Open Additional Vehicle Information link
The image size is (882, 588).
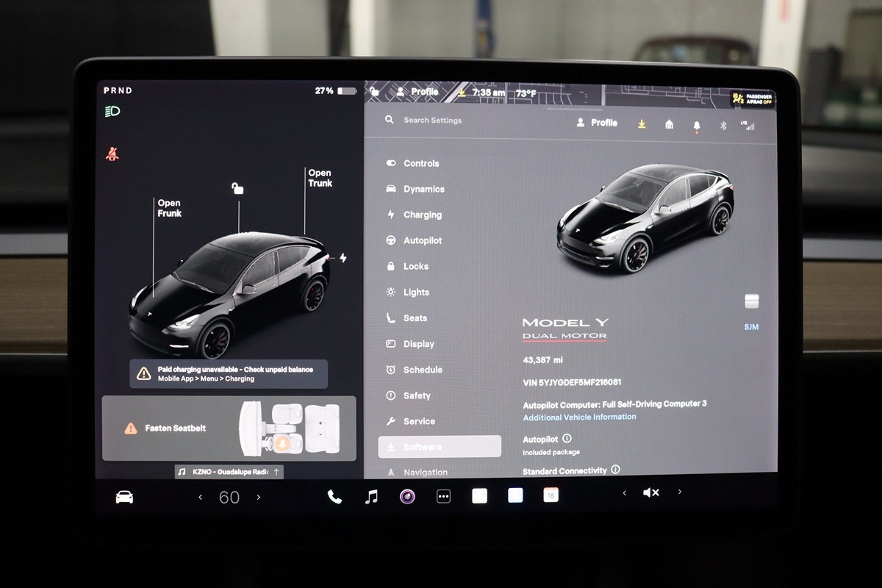580,417
